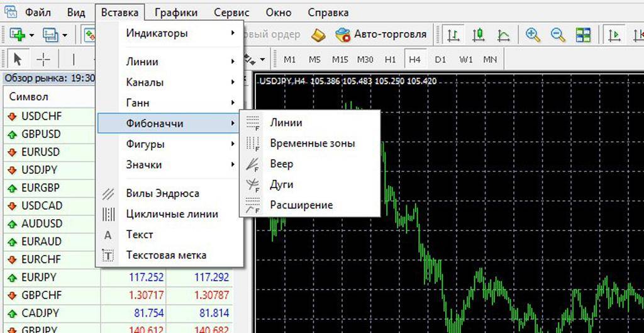Select Текстовая метка from the Insert menu
Screen dimensions: 644x333
point(166,255)
